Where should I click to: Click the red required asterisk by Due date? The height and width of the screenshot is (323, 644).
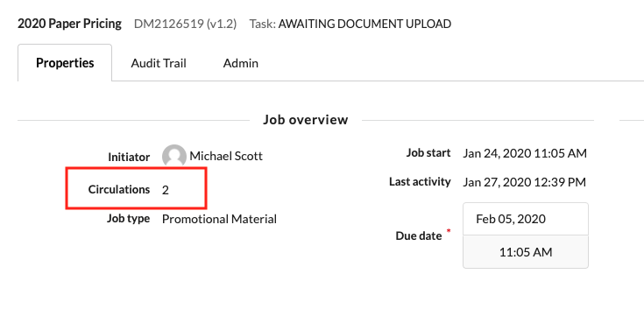pos(449,231)
